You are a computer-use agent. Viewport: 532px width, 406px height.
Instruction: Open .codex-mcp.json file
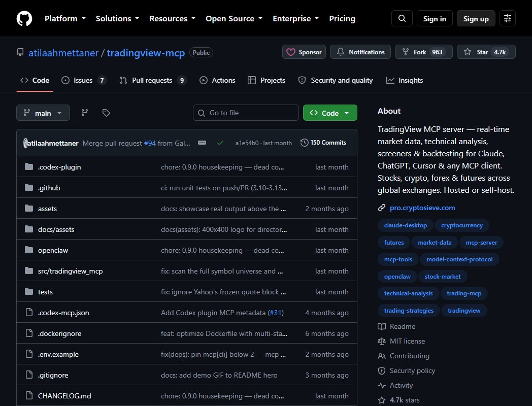point(63,313)
